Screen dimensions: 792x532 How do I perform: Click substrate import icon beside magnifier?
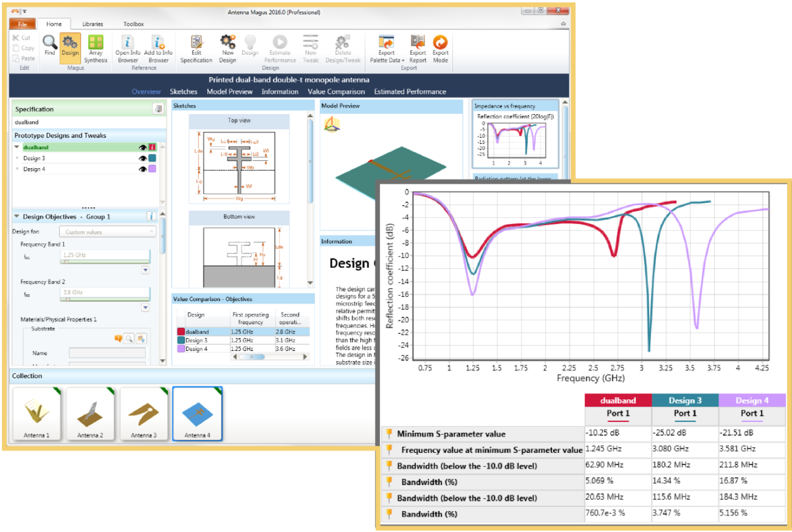point(141,338)
